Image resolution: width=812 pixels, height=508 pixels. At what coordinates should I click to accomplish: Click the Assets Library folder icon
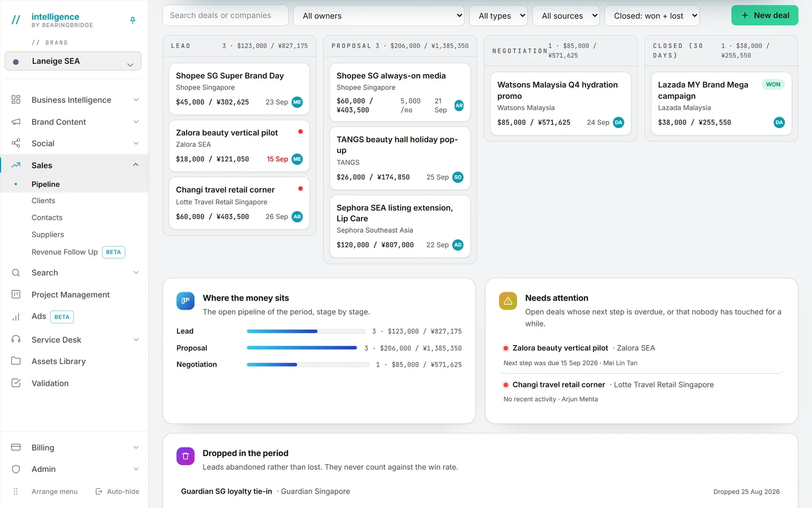(x=16, y=361)
